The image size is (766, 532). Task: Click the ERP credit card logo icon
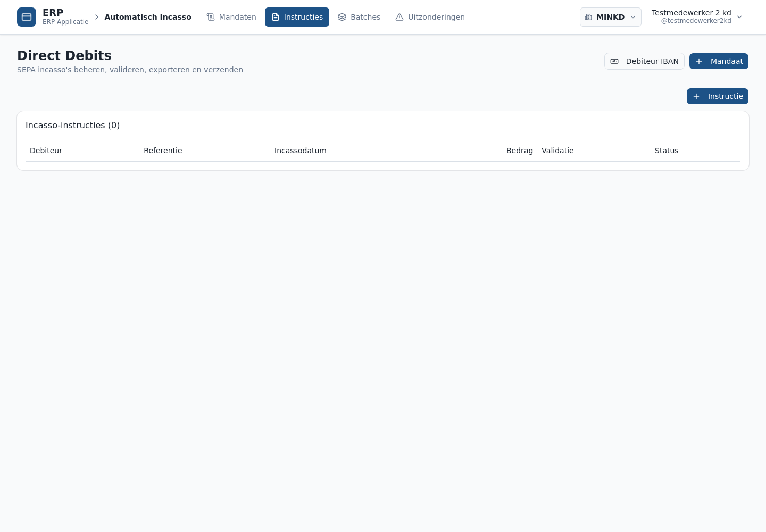click(x=27, y=17)
